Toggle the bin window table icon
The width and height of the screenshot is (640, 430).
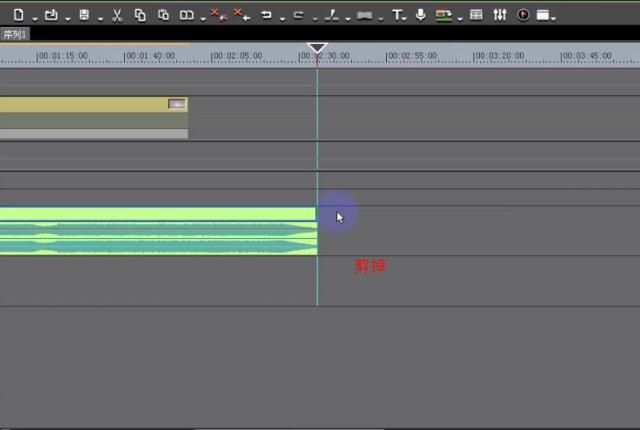pyautogui.click(x=476, y=15)
